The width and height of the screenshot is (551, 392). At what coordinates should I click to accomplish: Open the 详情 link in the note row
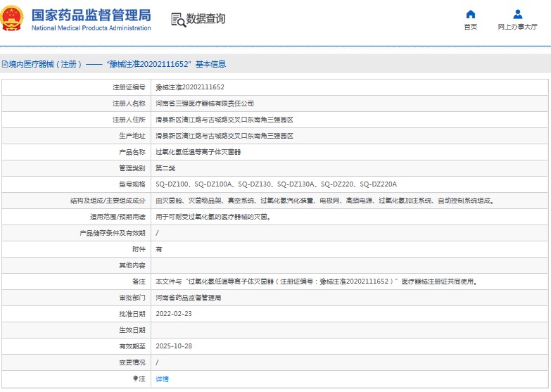pos(162,379)
